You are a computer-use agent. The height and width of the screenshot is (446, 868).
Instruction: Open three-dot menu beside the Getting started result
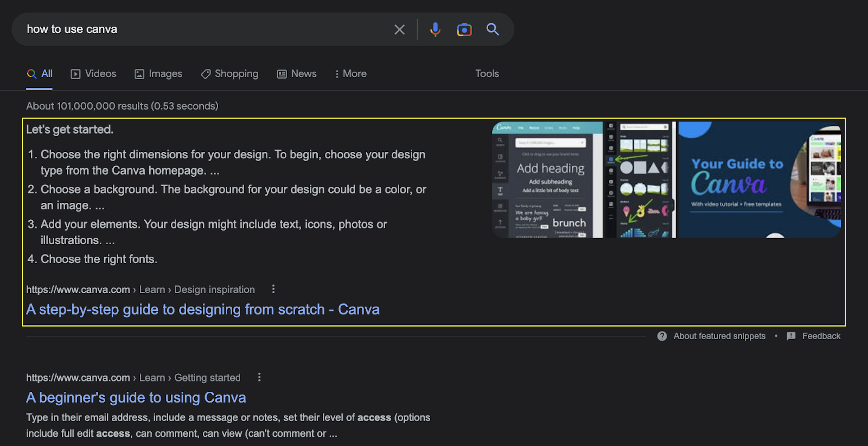click(259, 377)
